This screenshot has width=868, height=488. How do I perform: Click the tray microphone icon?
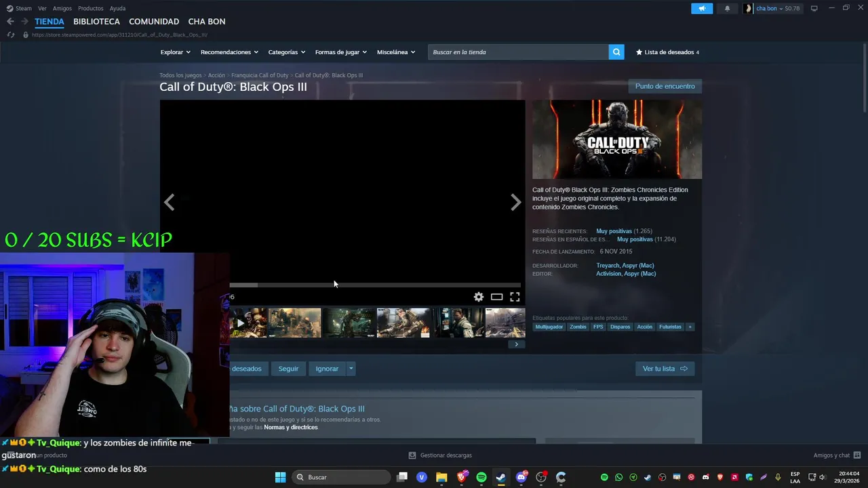(778, 477)
